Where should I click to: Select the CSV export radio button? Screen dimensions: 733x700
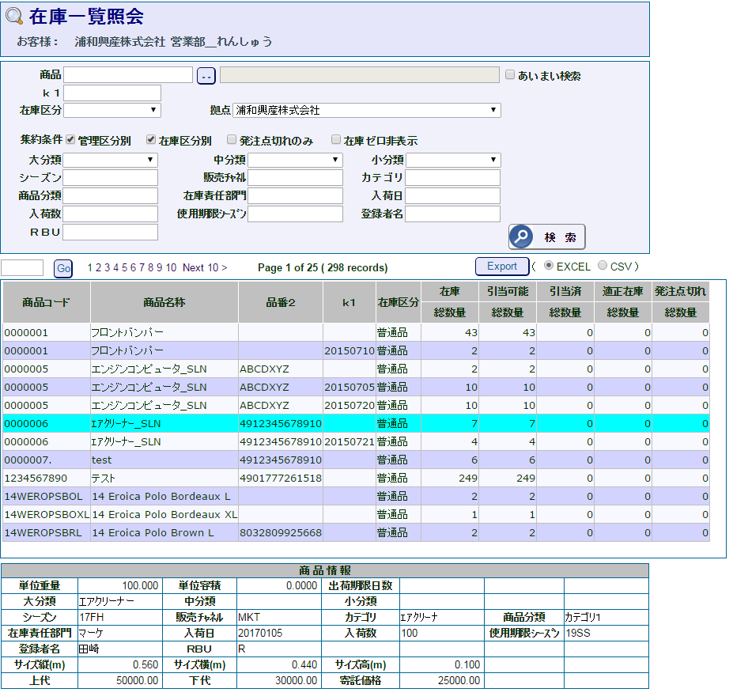coord(603,266)
